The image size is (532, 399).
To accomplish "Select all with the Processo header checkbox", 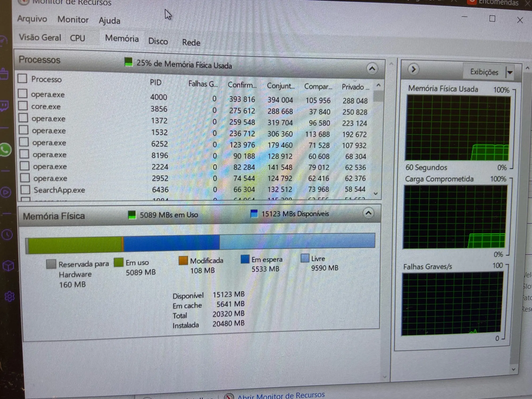I will point(22,78).
